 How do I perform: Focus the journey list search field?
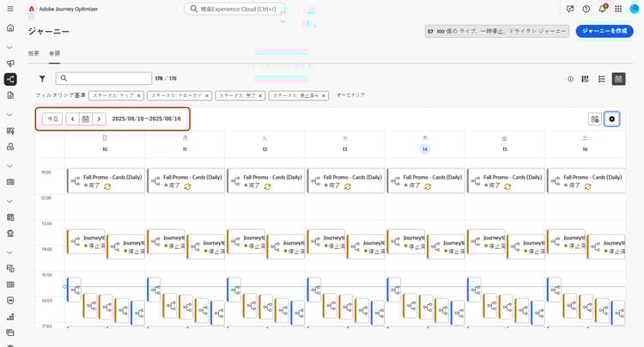[x=104, y=78]
